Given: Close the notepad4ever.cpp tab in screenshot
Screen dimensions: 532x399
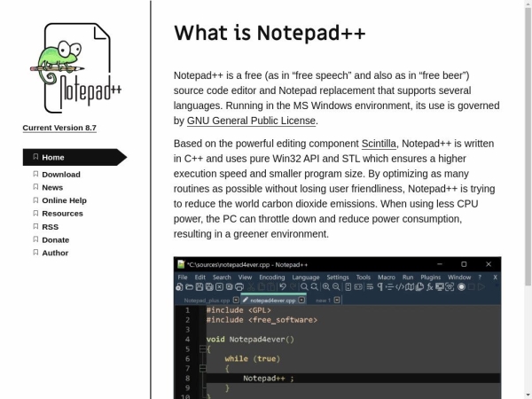Looking at the screenshot, I should [301, 300].
